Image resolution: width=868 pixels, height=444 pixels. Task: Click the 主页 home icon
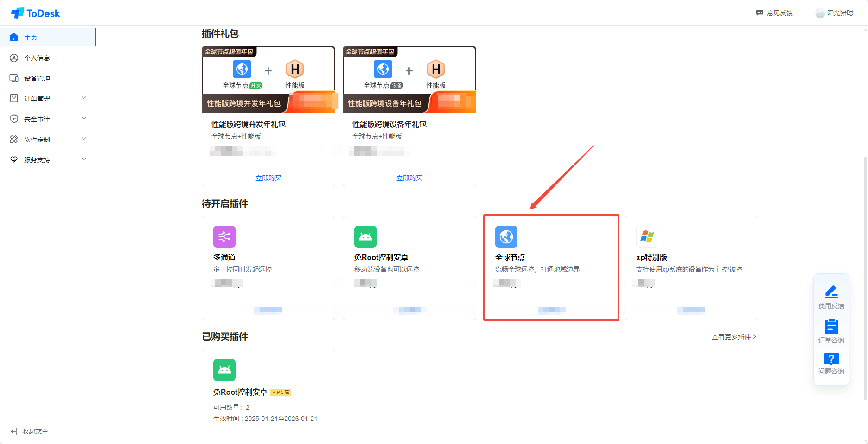14,37
